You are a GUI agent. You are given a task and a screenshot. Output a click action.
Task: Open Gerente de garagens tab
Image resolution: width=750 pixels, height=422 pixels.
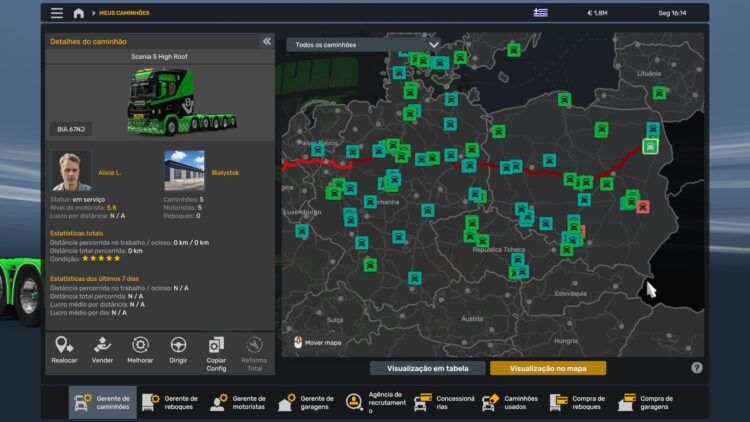pos(306,402)
